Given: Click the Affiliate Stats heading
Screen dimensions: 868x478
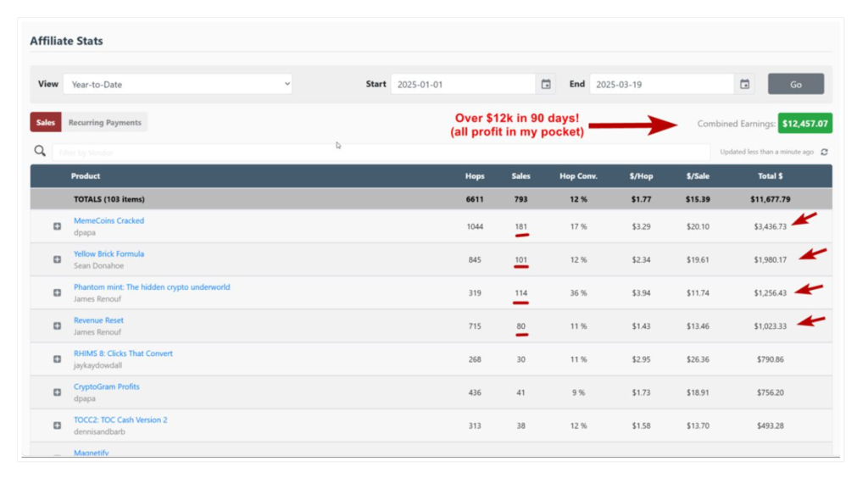Looking at the screenshot, I should point(66,41).
